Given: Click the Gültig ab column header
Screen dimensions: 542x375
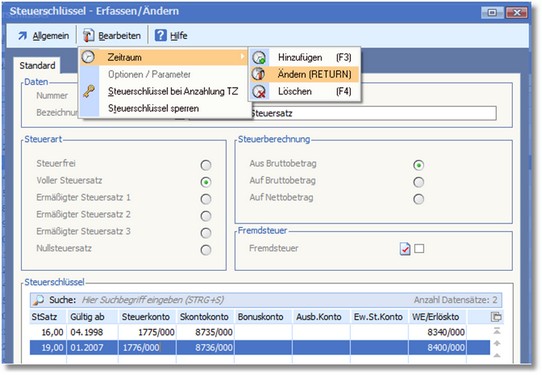Looking at the screenshot, I should [x=87, y=317].
